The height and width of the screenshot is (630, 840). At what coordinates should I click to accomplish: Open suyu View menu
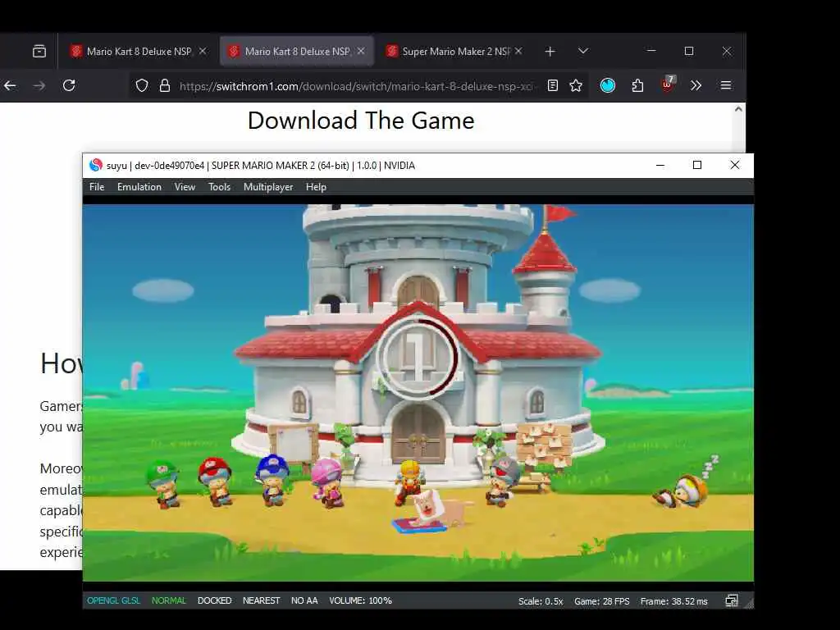point(185,187)
